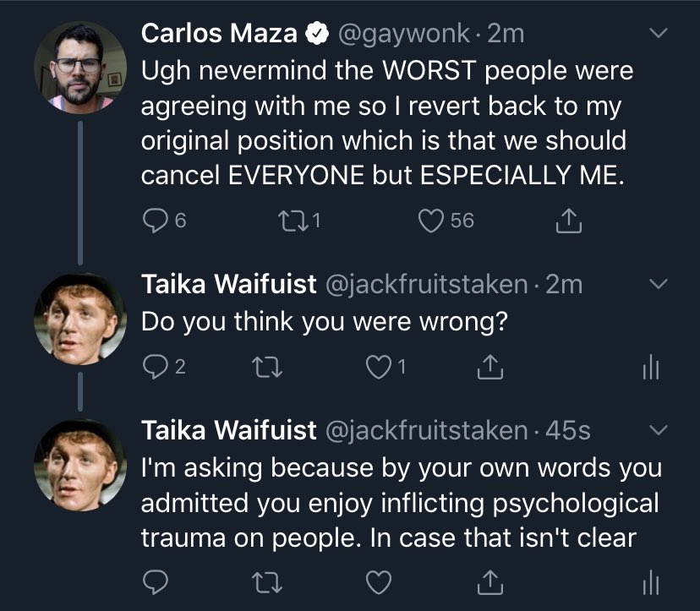This screenshot has width=700, height=611.
Task: Open options chevron on the 2m Taika Waifuist tweet
Action: 659,283
